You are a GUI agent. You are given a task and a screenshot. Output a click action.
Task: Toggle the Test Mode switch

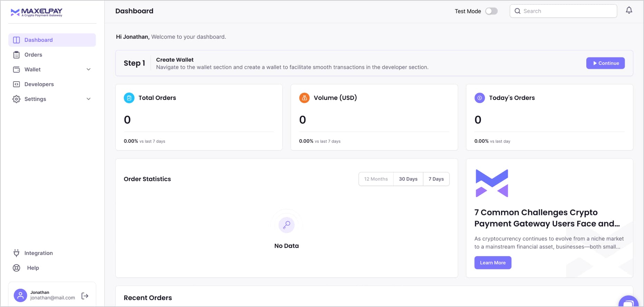click(491, 11)
